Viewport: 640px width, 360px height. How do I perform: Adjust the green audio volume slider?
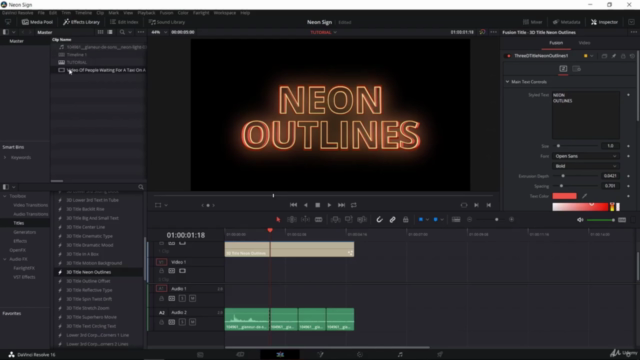click(601, 220)
